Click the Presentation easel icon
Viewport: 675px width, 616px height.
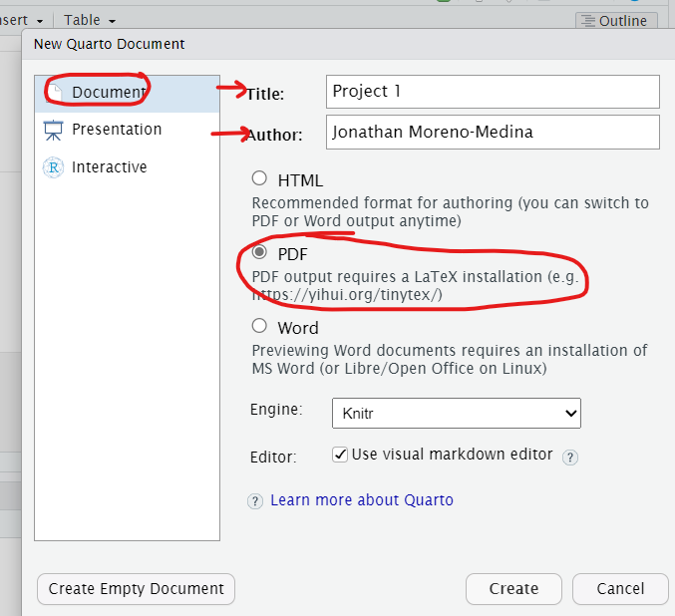point(53,130)
